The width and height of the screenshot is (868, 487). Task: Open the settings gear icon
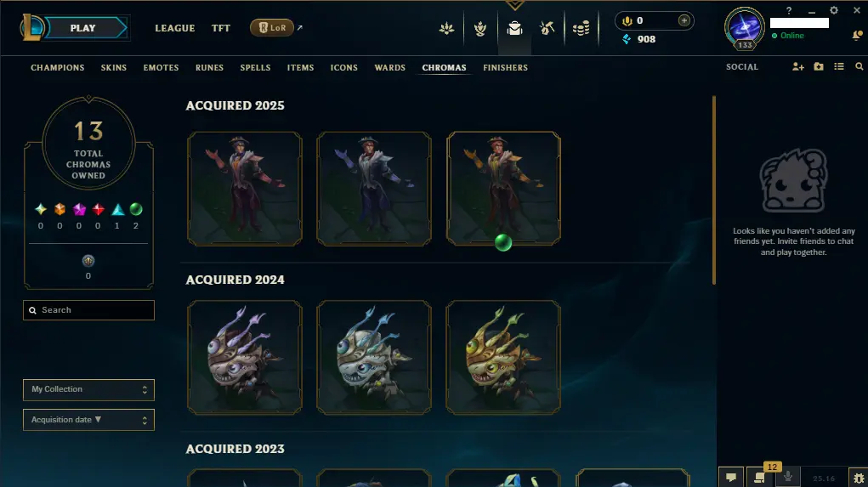(834, 10)
